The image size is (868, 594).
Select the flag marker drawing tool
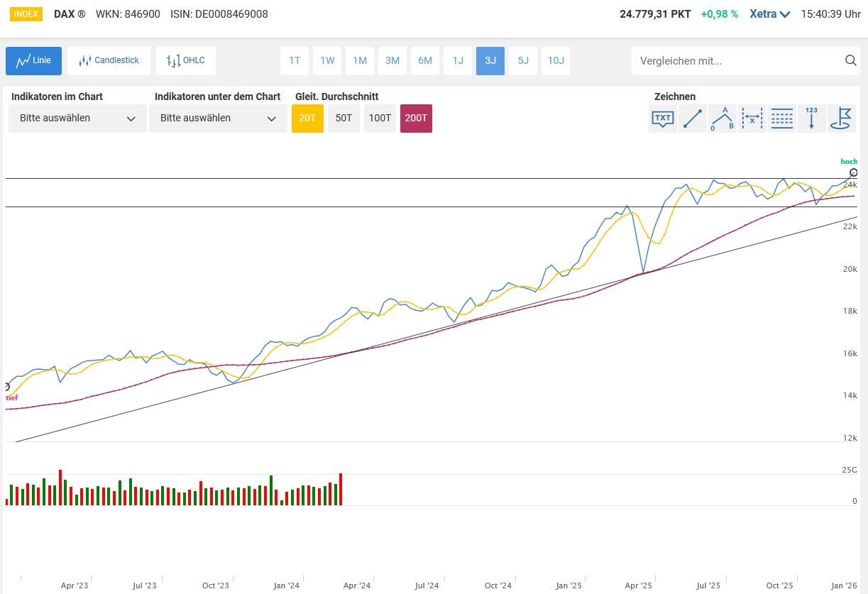click(x=842, y=119)
